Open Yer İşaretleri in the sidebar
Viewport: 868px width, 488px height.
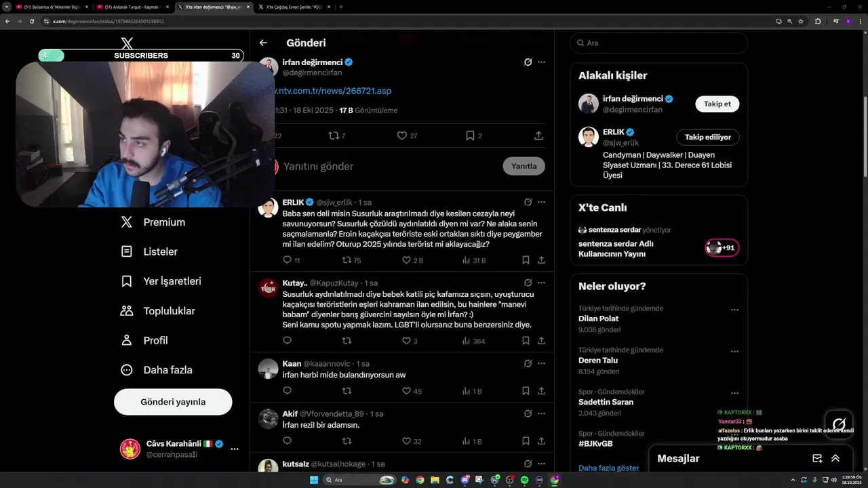tap(161, 281)
